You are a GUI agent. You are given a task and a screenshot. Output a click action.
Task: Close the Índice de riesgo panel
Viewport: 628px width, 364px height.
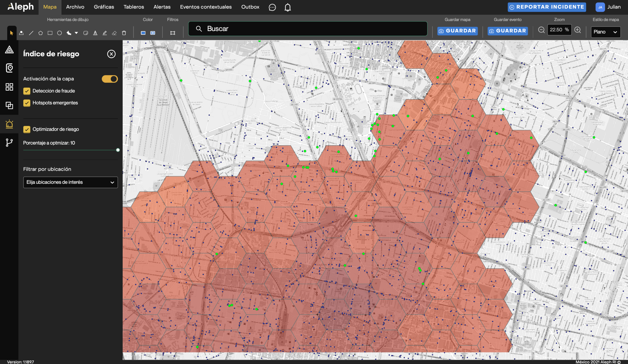111,54
